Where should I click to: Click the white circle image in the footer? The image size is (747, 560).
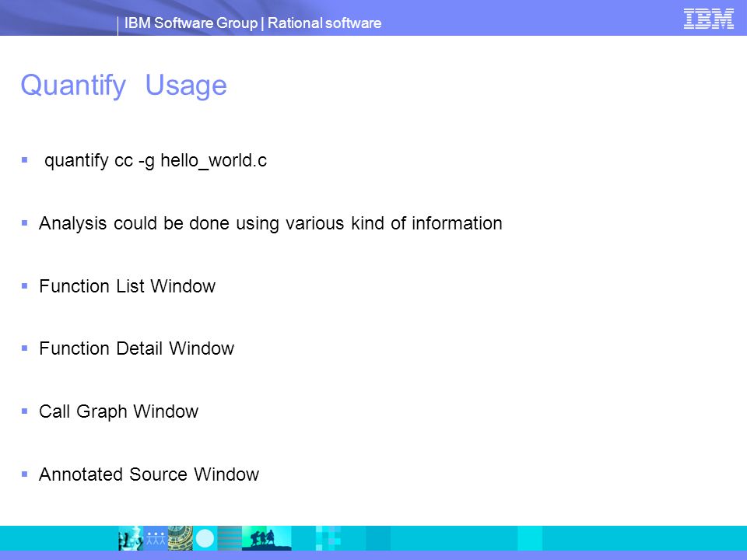205,538
